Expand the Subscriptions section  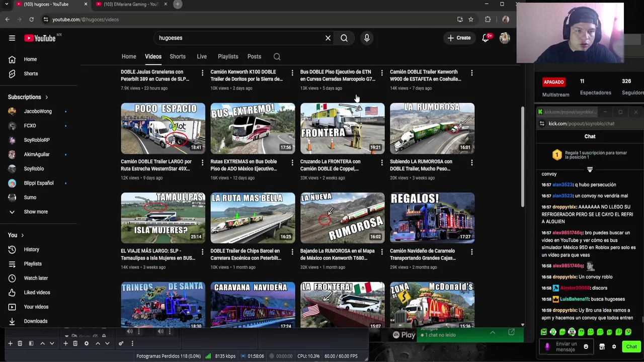pos(28,97)
